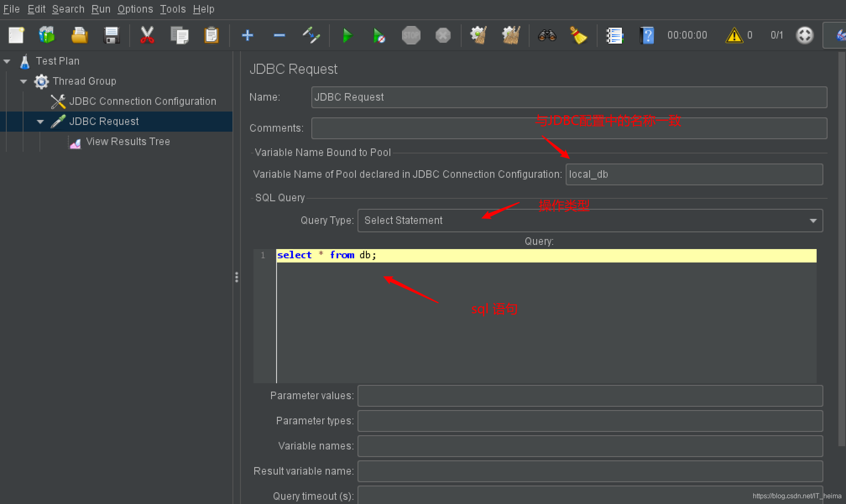Screen dimensions: 846x504
Task: Select View Results Tree item
Action: tap(128, 142)
